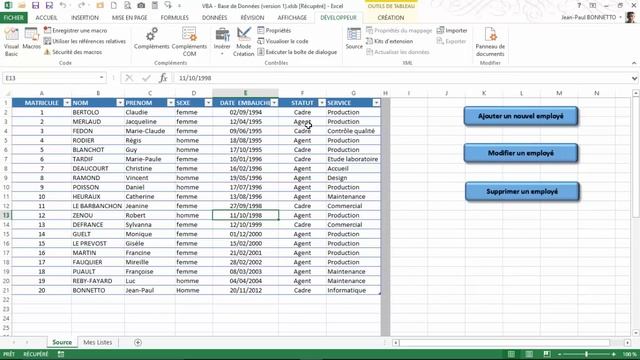640x360 pixels.
Task: Expand the Name Box dropdown
Action: (101, 78)
